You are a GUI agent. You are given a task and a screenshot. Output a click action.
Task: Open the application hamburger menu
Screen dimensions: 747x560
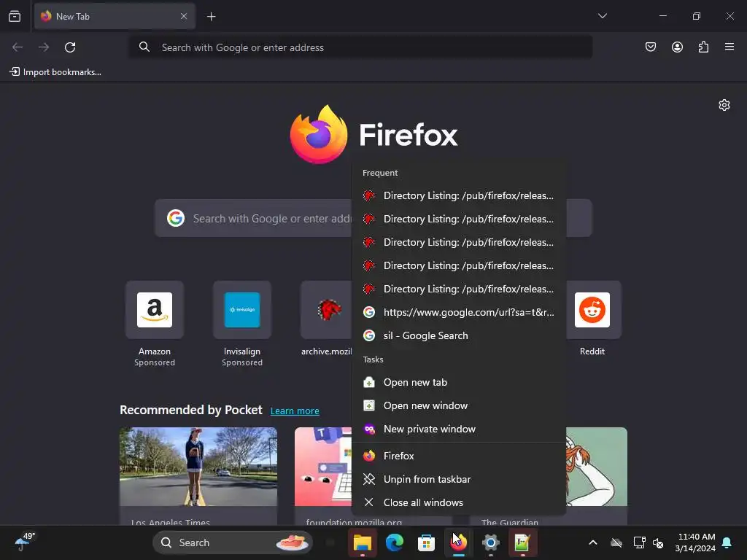pyautogui.click(x=729, y=47)
